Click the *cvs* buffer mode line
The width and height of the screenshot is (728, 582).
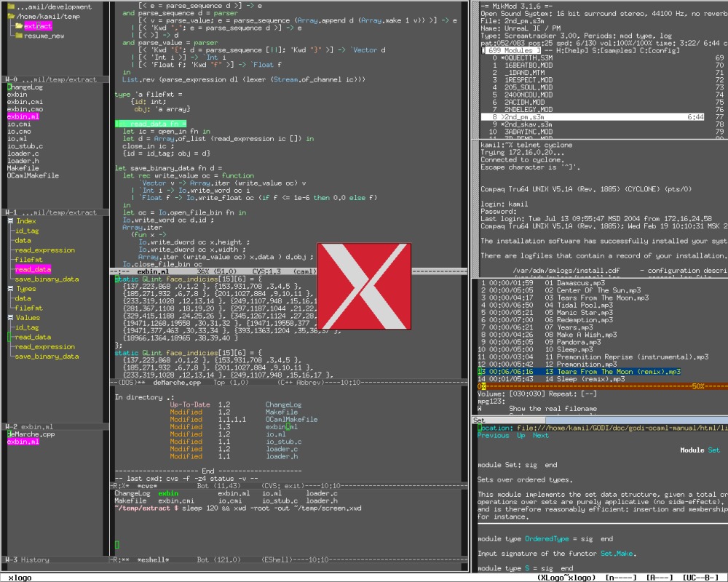tap(288, 486)
